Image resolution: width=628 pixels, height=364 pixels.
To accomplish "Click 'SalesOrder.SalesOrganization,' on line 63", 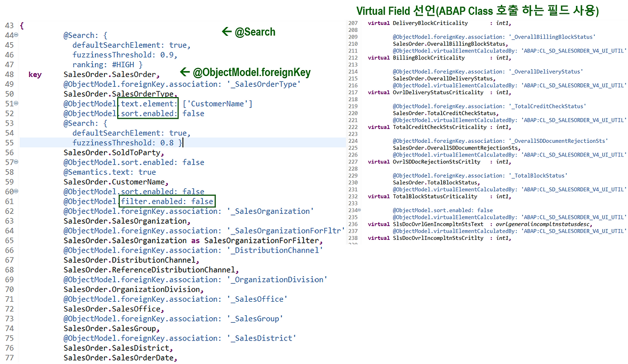I will pos(127,221).
